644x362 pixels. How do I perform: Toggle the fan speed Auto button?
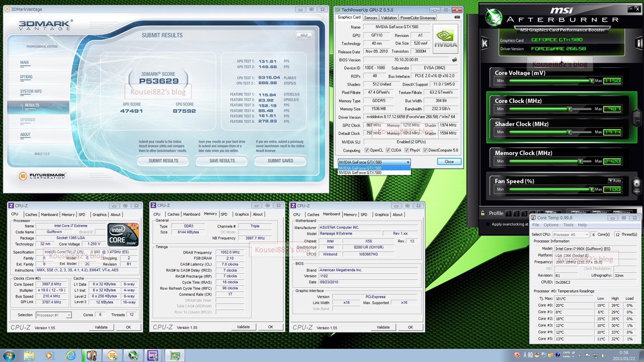pyautogui.click(x=615, y=180)
